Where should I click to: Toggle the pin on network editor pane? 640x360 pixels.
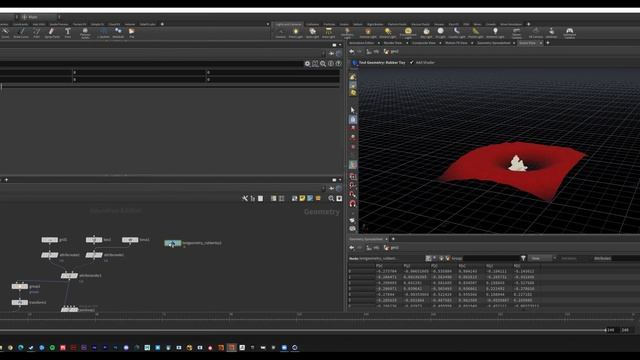[332, 188]
